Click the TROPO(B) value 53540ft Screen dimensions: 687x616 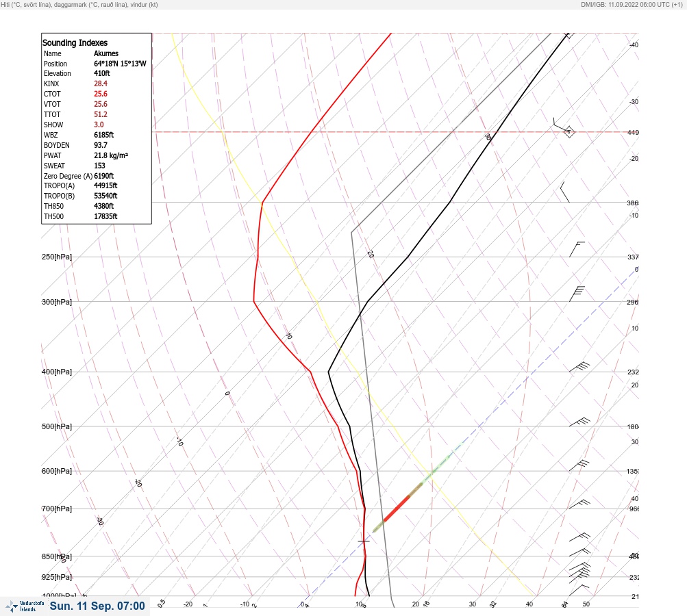click(105, 196)
